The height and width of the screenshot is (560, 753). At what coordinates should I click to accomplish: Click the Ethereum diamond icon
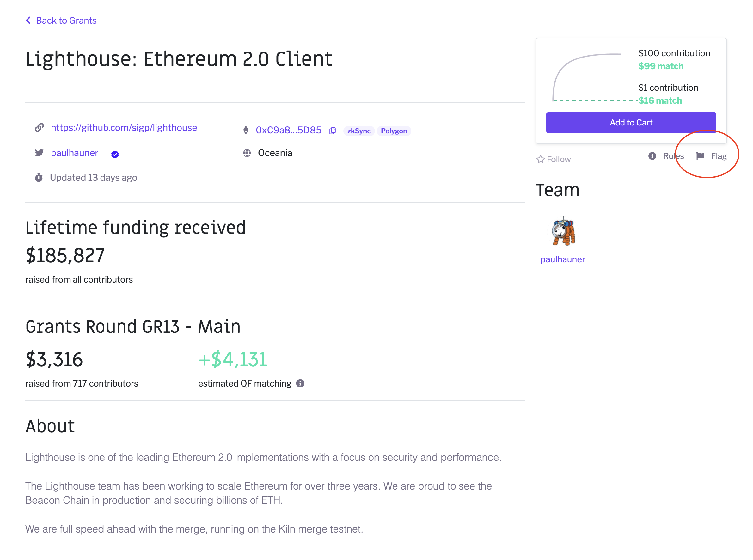coord(246,130)
